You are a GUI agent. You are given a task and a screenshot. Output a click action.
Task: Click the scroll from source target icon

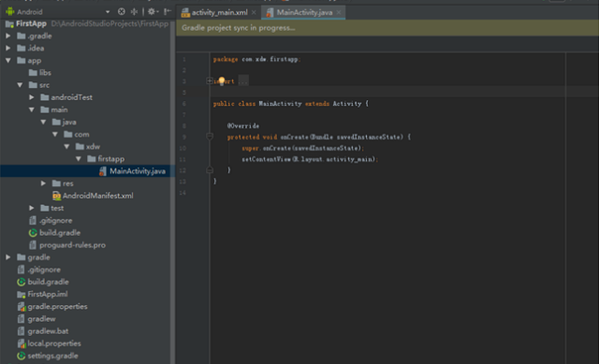point(122,11)
